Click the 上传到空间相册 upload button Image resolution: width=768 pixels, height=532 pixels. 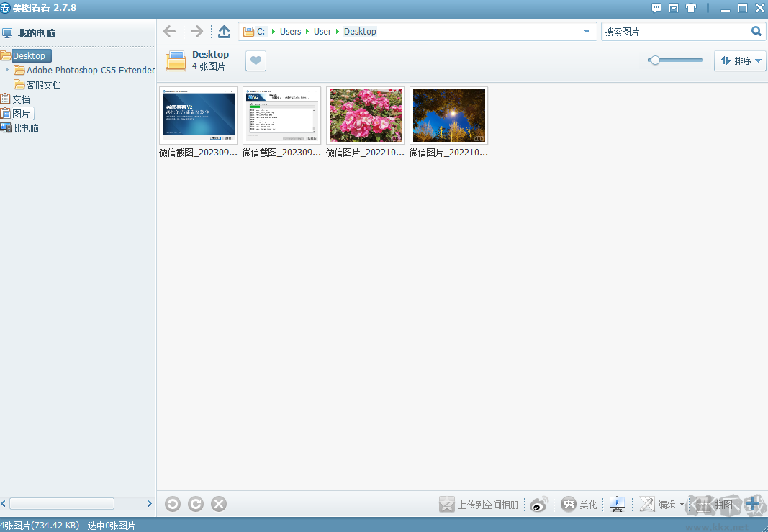point(479,505)
